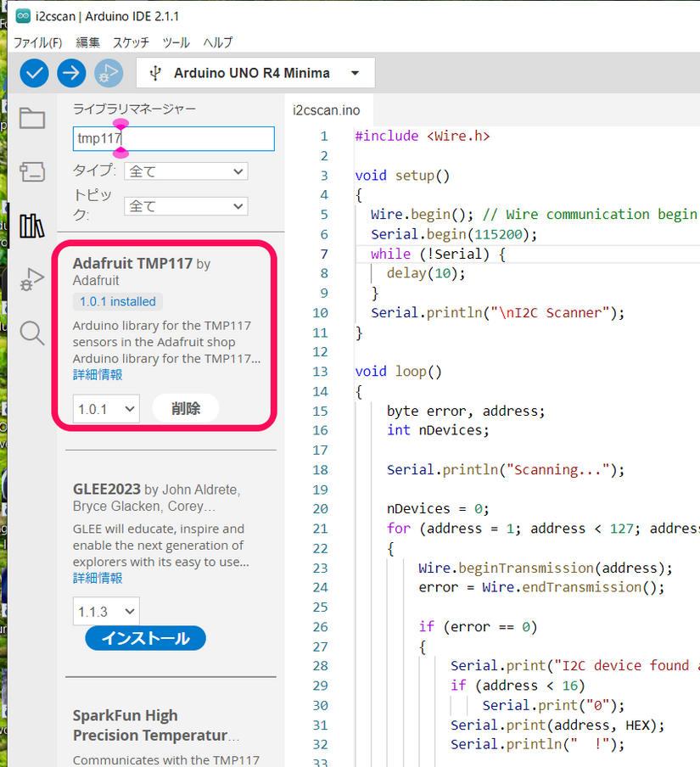This screenshot has height=767, width=700.
Task: Click the Arduino IDE logo in title bar
Action: pyautogui.click(x=23, y=16)
